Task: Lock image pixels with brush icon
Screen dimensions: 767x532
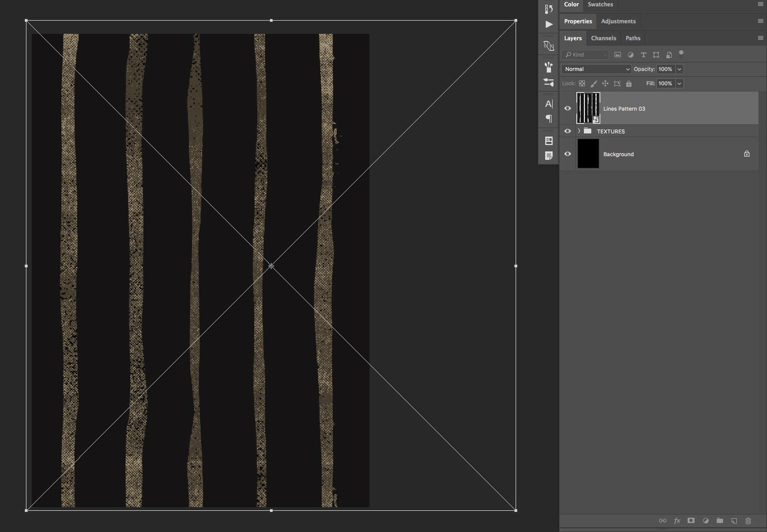Action: pos(593,84)
